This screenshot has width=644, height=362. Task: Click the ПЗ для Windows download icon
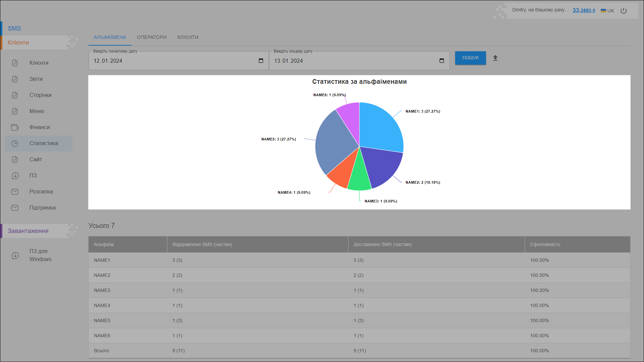[x=15, y=255]
